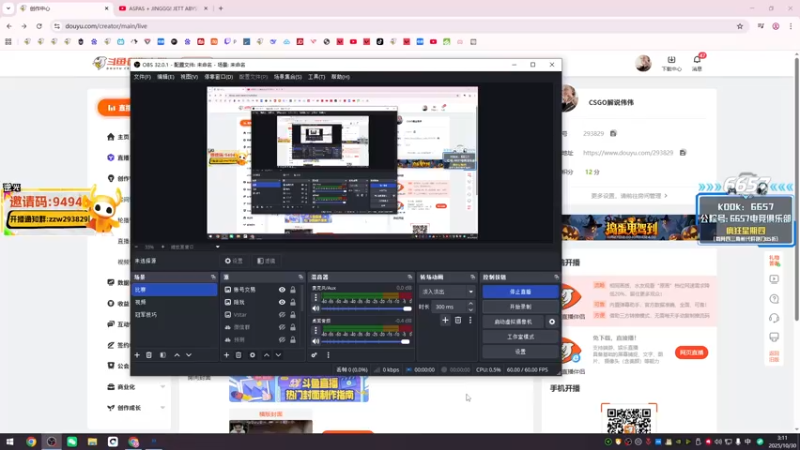Move the selected scene down
The image size is (800, 450).
[189, 355]
